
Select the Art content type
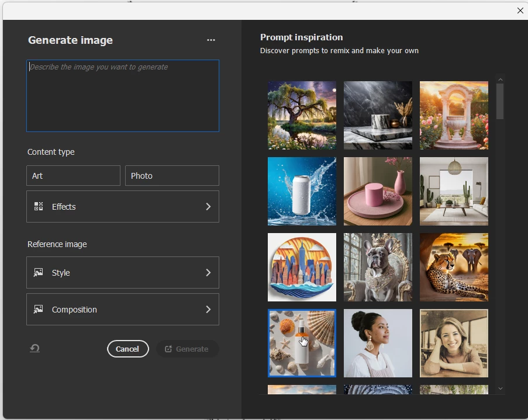tap(74, 175)
